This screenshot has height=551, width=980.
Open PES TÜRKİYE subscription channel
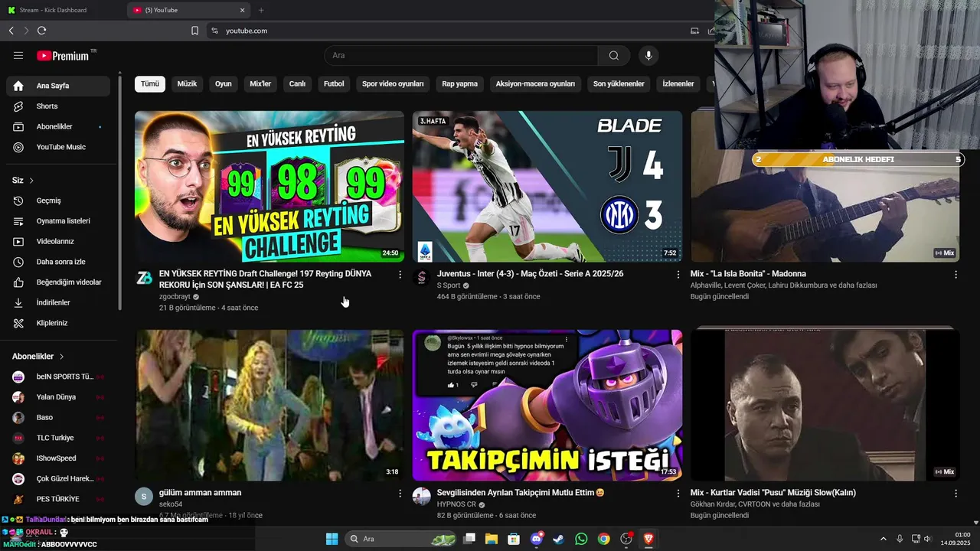[58, 499]
